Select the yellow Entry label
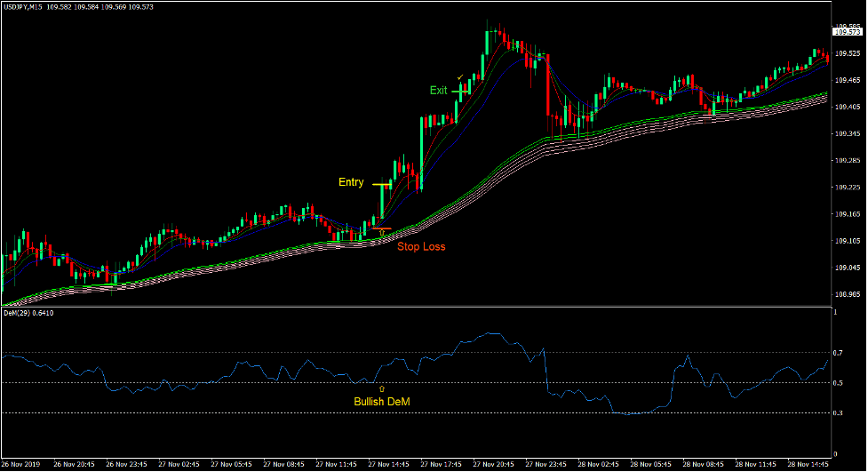The image size is (868, 472). click(351, 182)
